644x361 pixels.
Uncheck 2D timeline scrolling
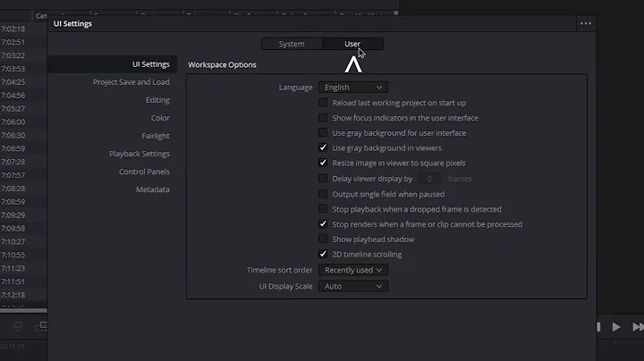[323, 255]
